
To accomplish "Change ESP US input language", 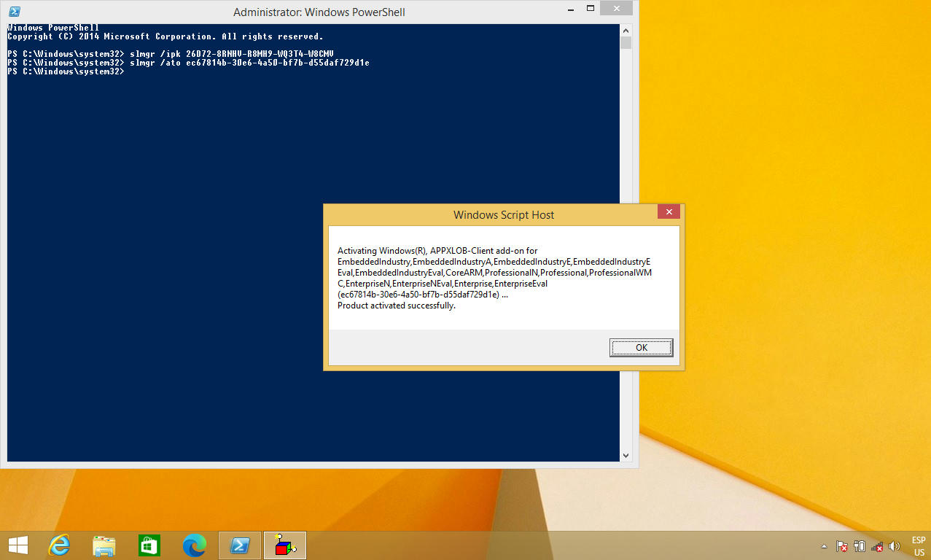I will (x=919, y=546).
